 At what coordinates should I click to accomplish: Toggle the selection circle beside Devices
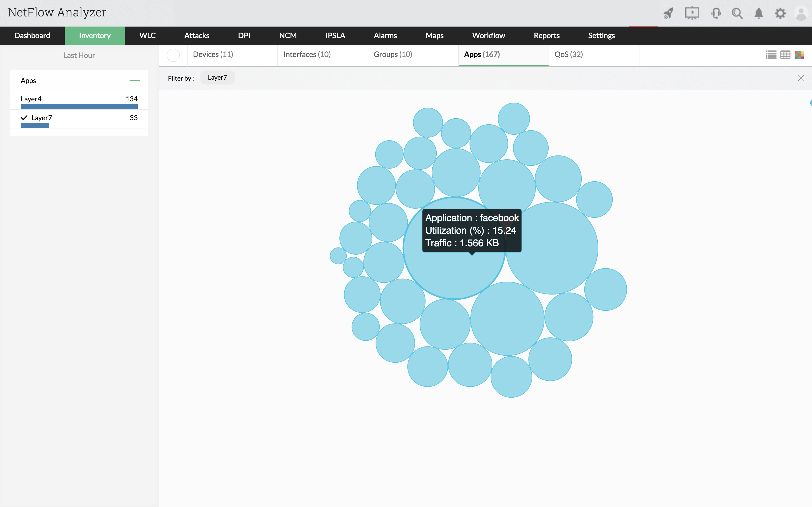tap(173, 55)
